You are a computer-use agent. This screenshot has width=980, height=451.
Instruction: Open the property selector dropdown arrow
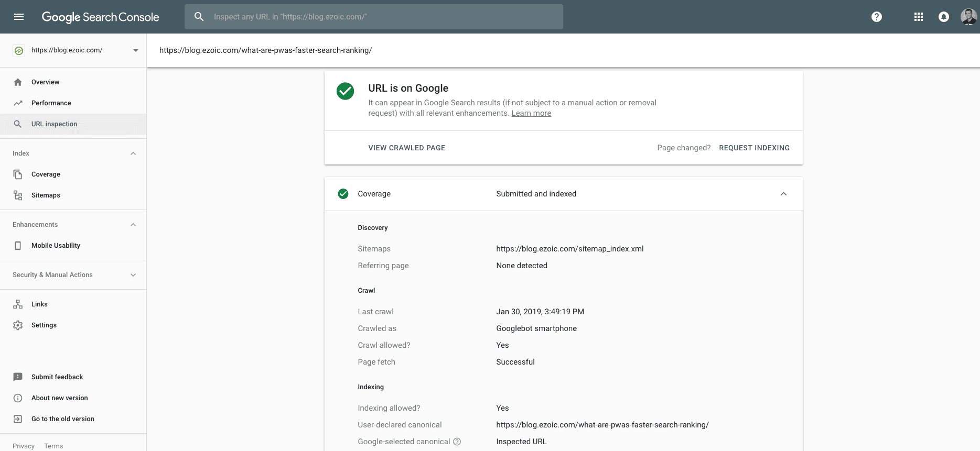click(x=136, y=50)
